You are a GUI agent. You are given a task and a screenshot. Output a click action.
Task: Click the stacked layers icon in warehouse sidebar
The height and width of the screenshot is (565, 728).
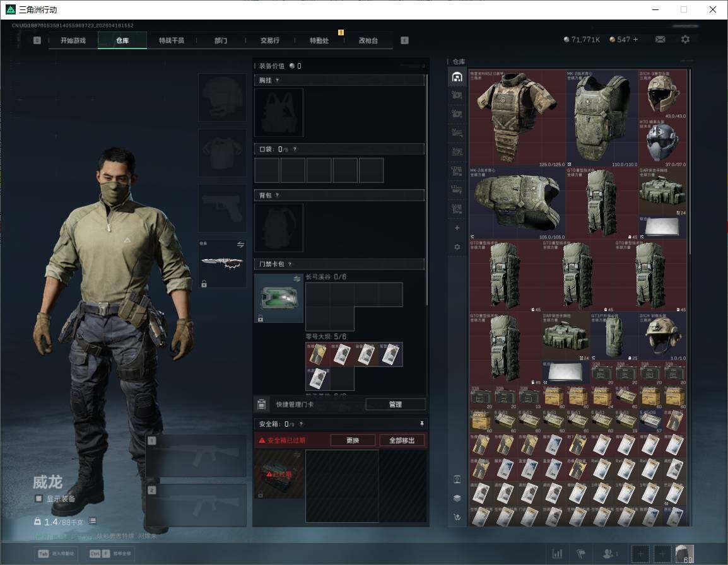(457, 498)
